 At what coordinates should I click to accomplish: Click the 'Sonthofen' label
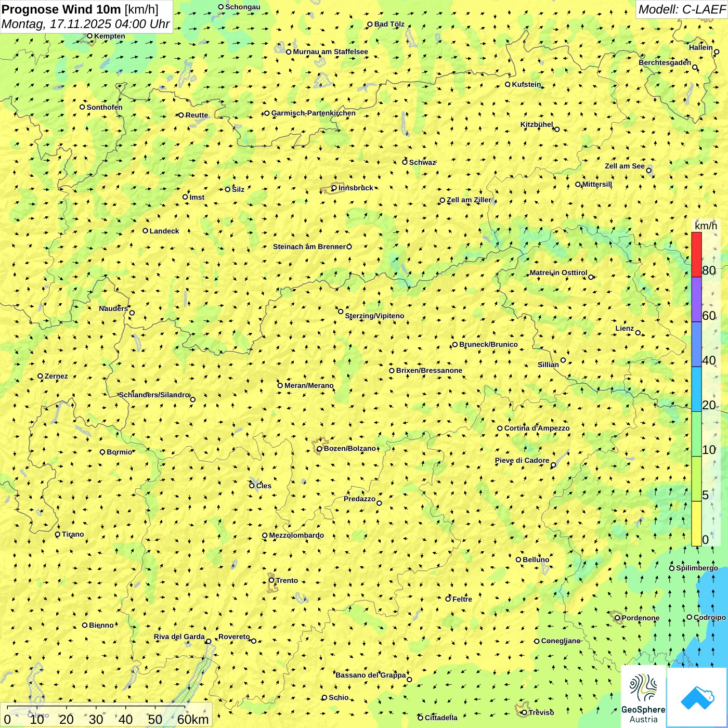pos(105,107)
